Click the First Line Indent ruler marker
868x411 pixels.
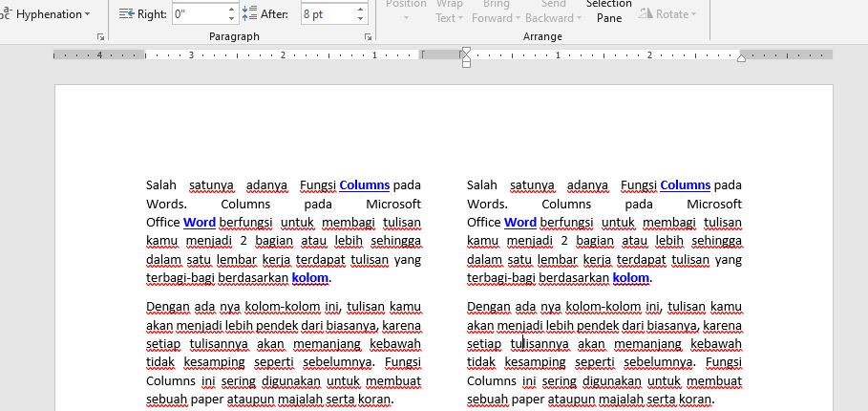pyautogui.click(x=466, y=52)
